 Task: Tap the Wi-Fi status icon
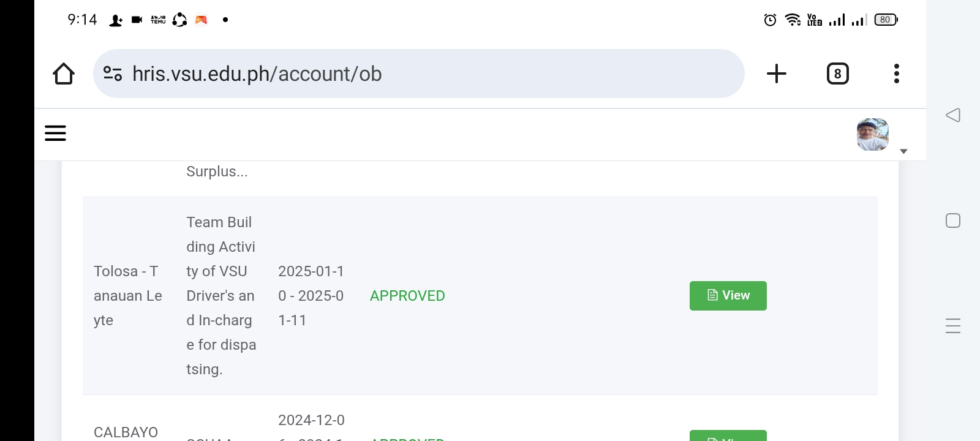[x=793, y=20]
